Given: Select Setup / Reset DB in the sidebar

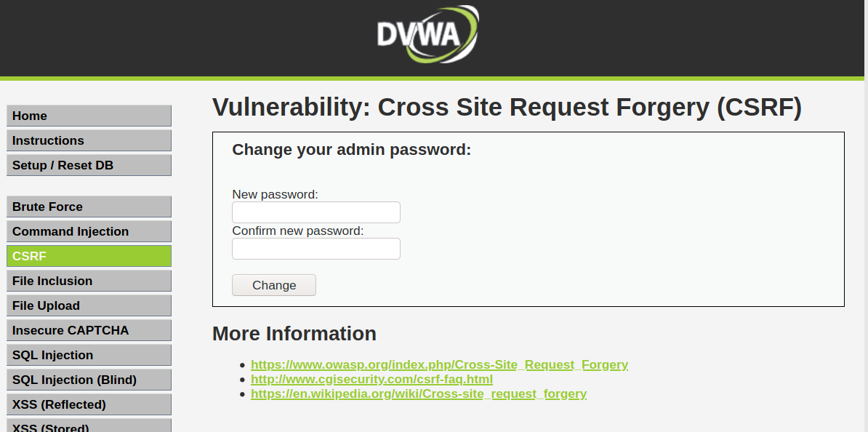Looking at the screenshot, I should (89, 165).
